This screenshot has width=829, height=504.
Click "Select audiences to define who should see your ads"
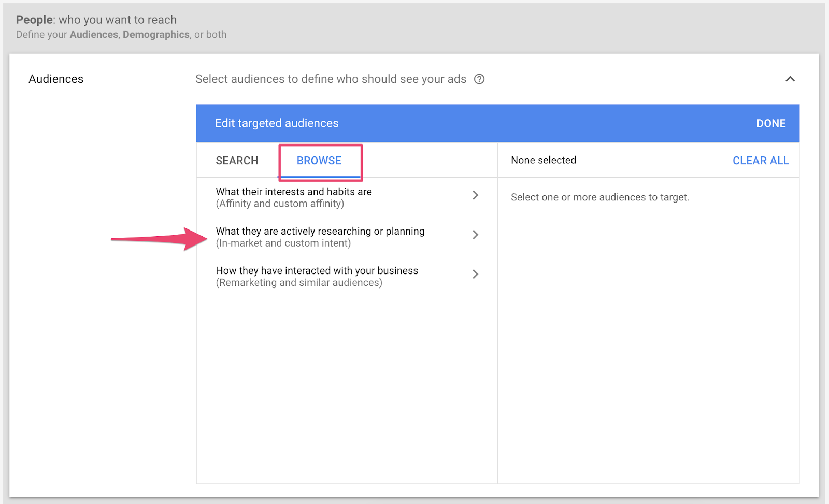(x=331, y=79)
